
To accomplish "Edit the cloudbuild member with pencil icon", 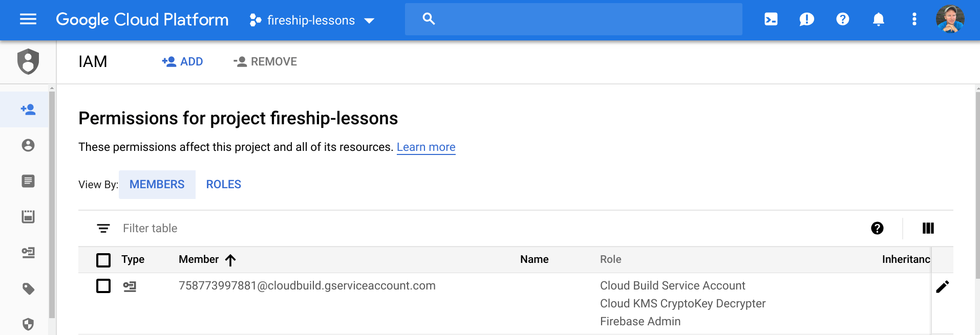I will [942, 286].
